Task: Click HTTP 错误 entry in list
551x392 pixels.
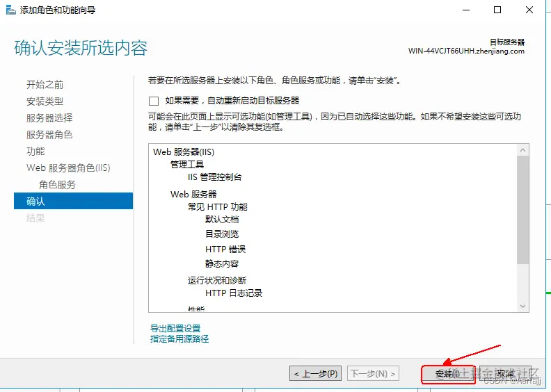Action: coord(225,250)
